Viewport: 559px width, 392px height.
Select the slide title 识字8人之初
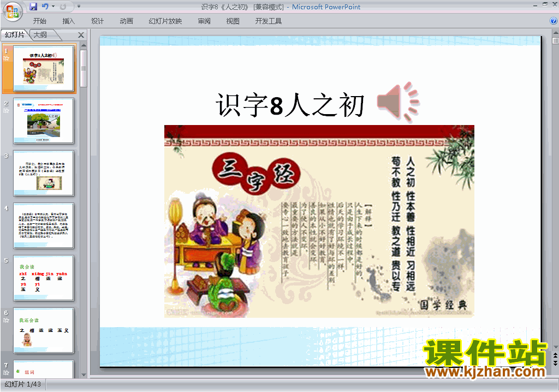tap(289, 105)
